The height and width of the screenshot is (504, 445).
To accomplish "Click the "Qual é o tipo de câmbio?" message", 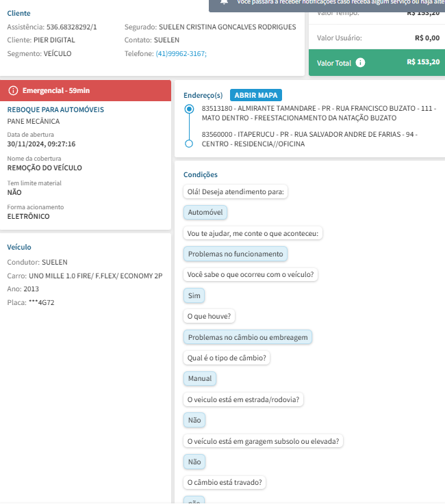I will (x=227, y=358).
